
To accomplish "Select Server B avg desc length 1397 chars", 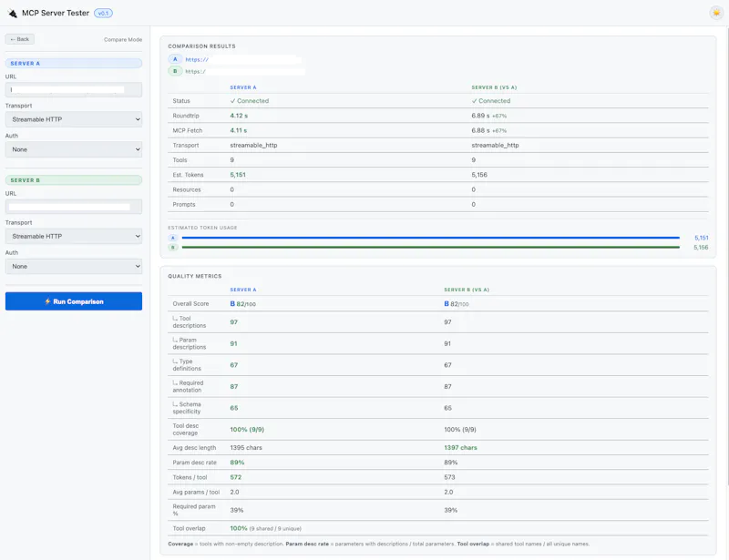I will tap(460, 447).
